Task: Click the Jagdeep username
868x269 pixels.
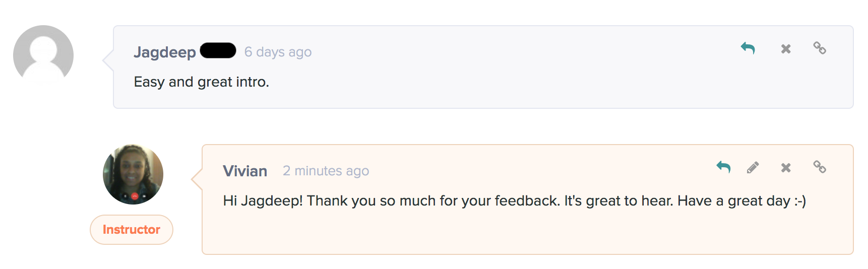Action: tap(165, 52)
